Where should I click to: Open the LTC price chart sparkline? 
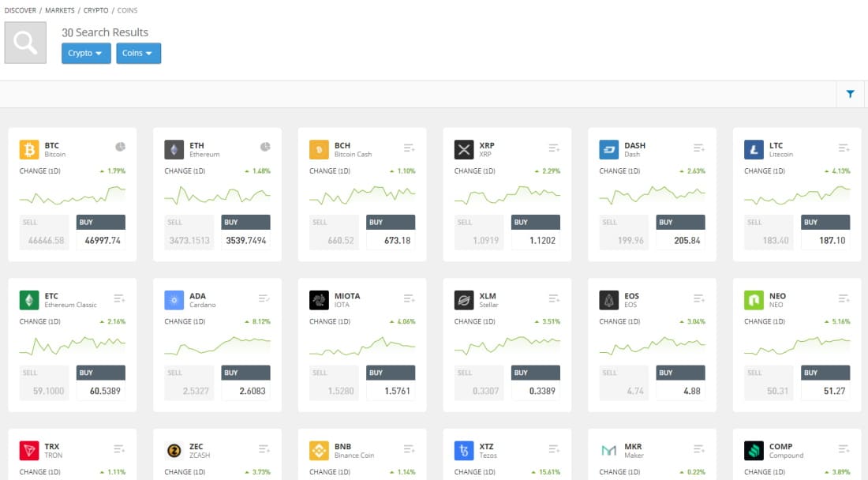pos(797,196)
